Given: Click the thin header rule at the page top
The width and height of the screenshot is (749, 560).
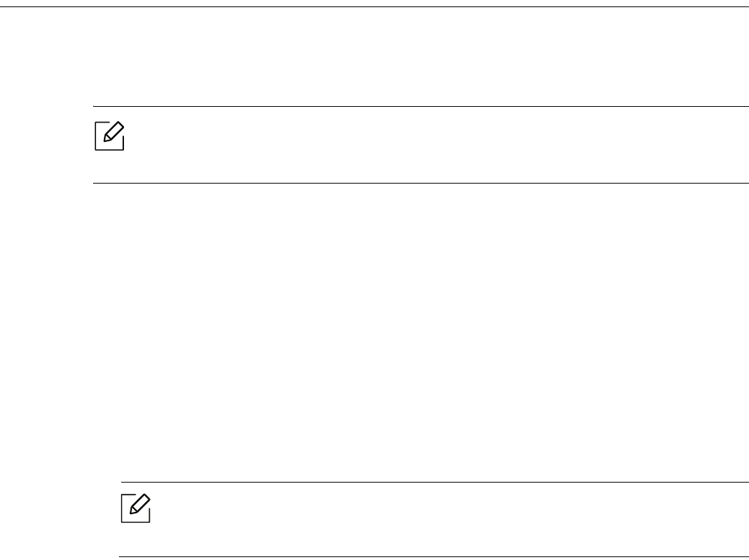Looking at the screenshot, I should [x=374, y=7].
